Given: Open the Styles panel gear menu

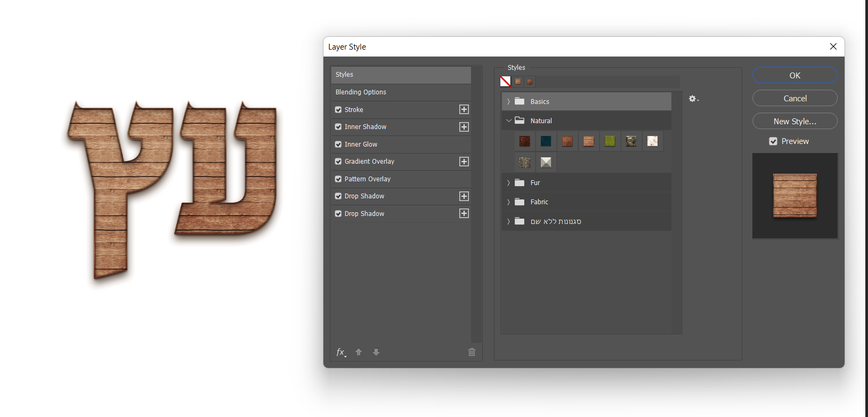Looking at the screenshot, I should (x=693, y=99).
